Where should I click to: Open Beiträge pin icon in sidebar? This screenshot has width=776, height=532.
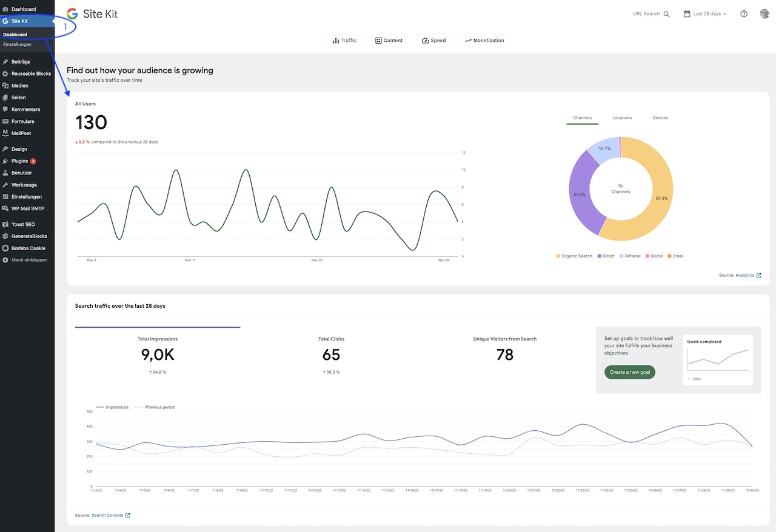tap(5, 62)
